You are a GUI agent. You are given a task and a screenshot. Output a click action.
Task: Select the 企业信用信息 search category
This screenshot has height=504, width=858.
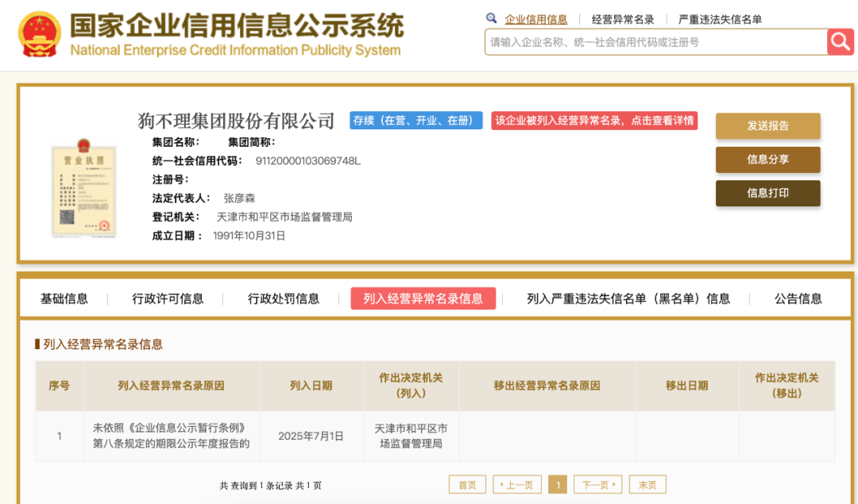coord(536,20)
